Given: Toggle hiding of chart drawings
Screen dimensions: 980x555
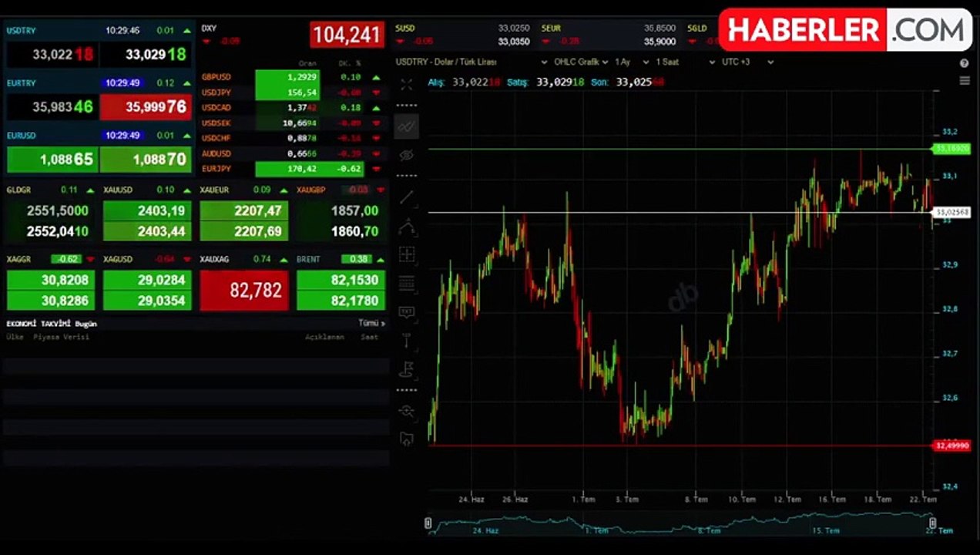Looking at the screenshot, I should pyautogui.click(x=407, y=155).
